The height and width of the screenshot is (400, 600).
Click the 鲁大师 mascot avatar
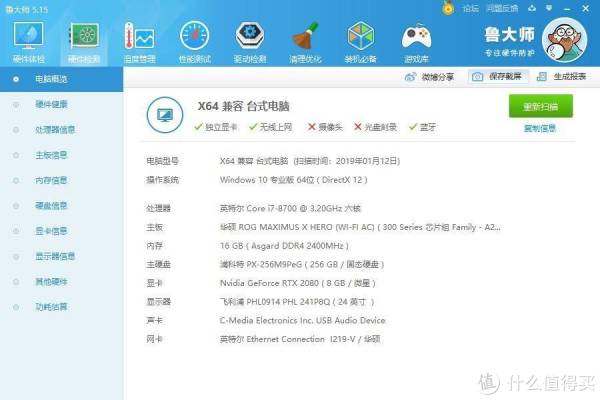[x=565, y=40]
